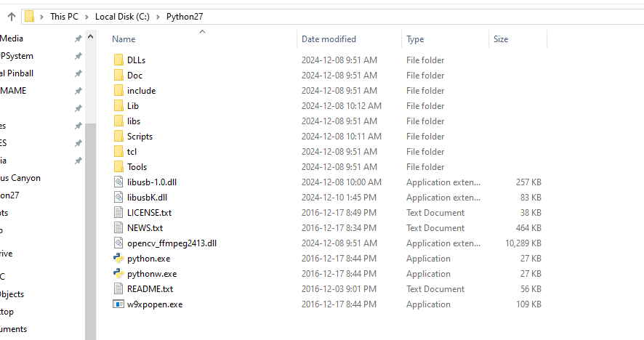This screenshot has width=644, height=340.
Task: Click the Tools folder icon
Action: pyautogui.click(x=118, y=166)
